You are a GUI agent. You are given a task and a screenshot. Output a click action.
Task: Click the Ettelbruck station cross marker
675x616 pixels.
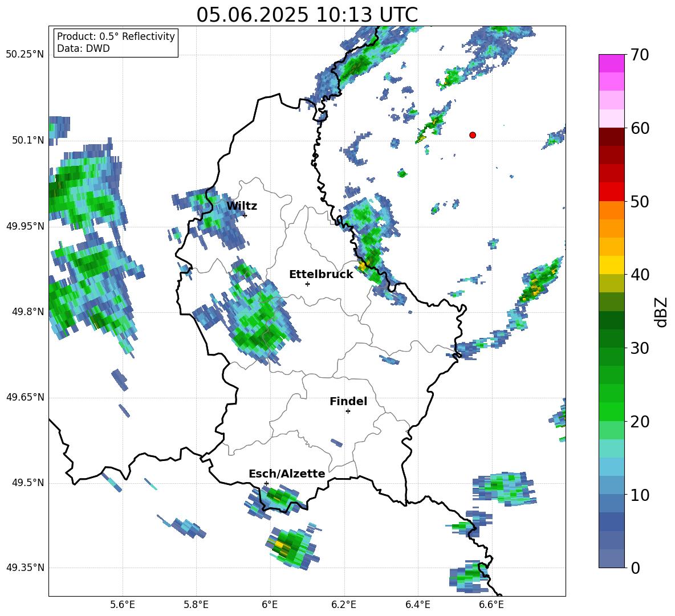(307, 284)
